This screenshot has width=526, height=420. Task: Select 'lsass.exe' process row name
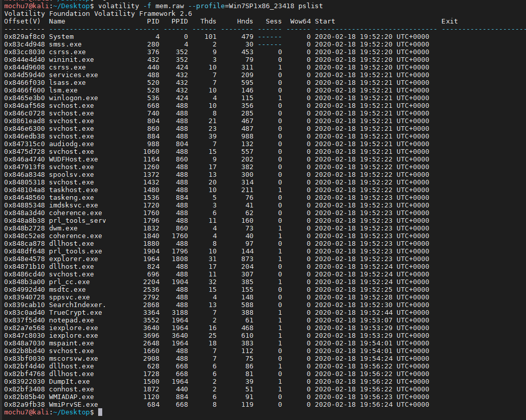[67, 82]
